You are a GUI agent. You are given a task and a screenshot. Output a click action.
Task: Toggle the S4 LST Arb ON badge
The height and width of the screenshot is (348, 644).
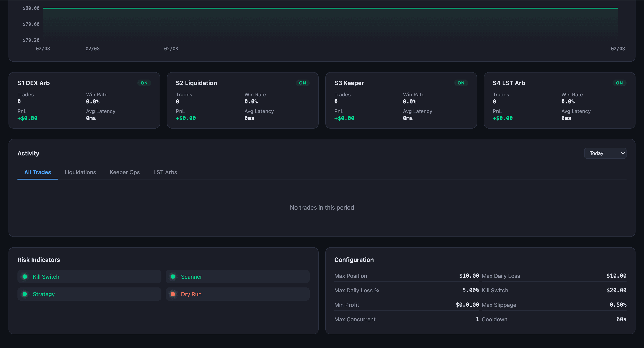click(x=619, y=83)
